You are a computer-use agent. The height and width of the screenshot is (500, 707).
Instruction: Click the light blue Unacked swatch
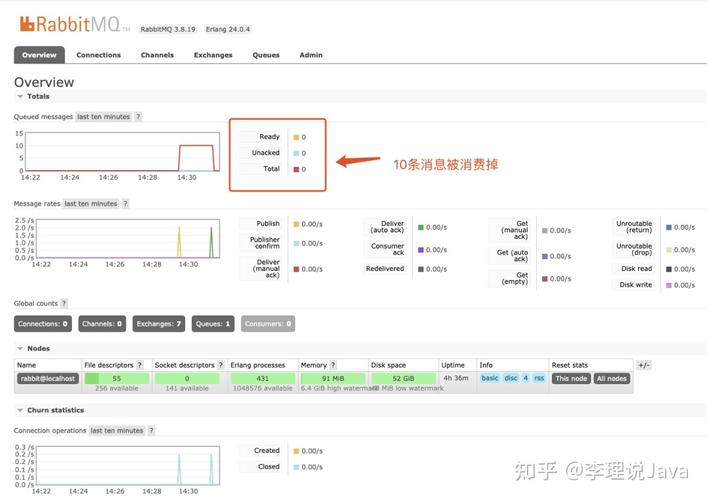tap(296, 153)
